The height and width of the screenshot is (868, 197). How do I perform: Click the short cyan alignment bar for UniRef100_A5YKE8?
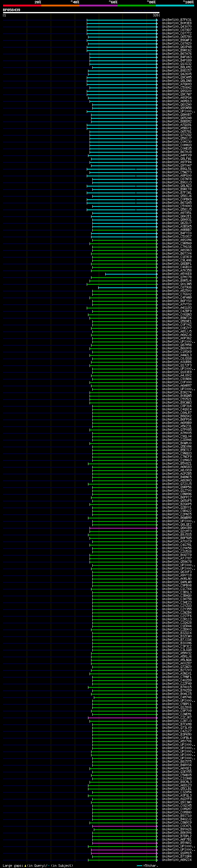tap(131, 274)
